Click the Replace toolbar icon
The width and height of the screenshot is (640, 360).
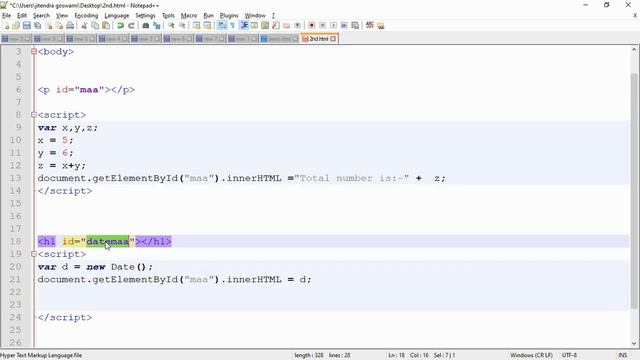pos(156,26)
